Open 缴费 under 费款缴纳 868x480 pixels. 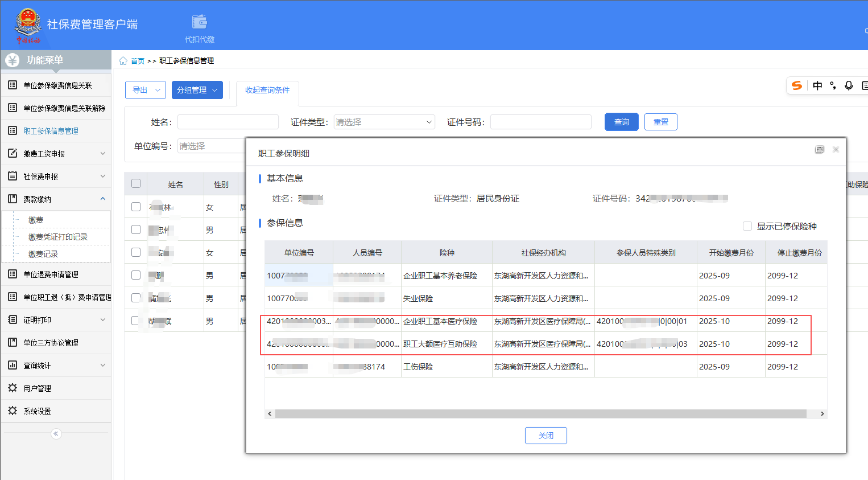(x=36, y=220)
